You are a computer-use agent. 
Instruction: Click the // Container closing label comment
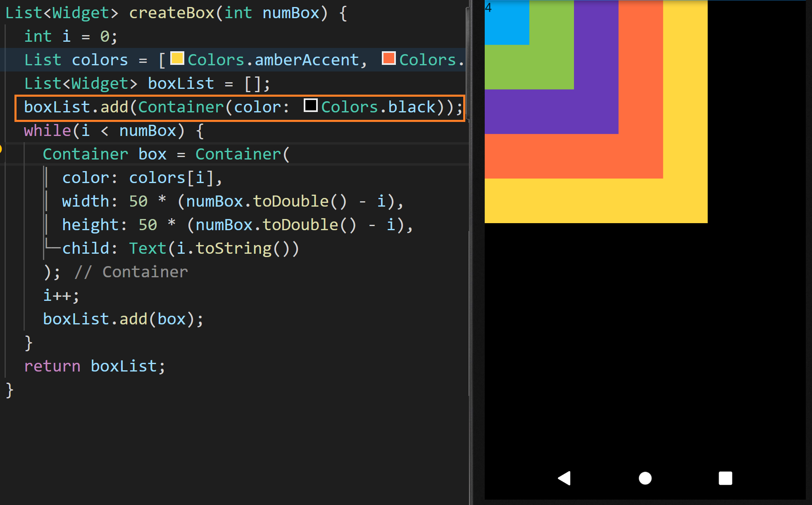click(x=131, y=272)
